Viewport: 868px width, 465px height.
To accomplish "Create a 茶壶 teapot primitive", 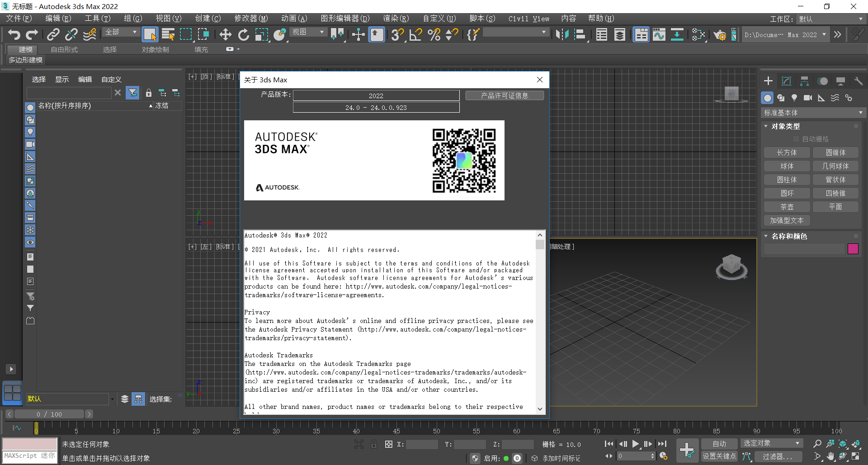I will click(787, 207).
